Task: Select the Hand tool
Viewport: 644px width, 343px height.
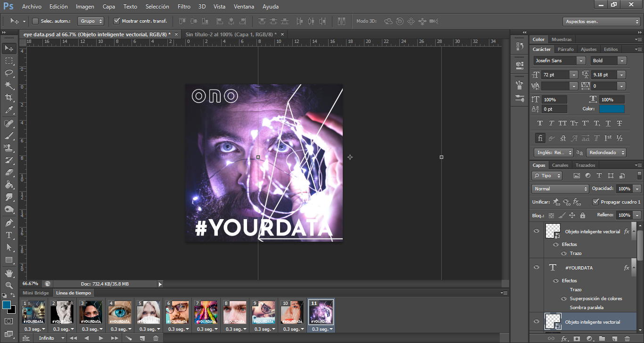Action: click(9, 273)
